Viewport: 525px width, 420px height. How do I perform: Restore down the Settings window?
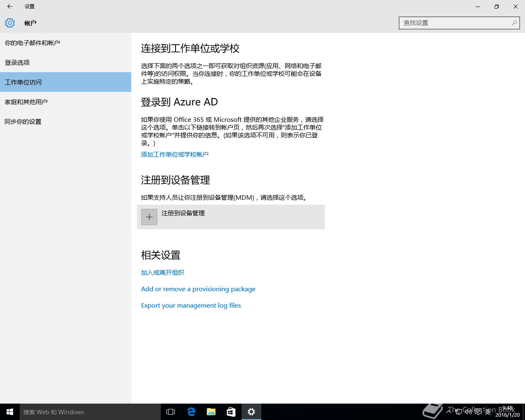pos(497,7)
